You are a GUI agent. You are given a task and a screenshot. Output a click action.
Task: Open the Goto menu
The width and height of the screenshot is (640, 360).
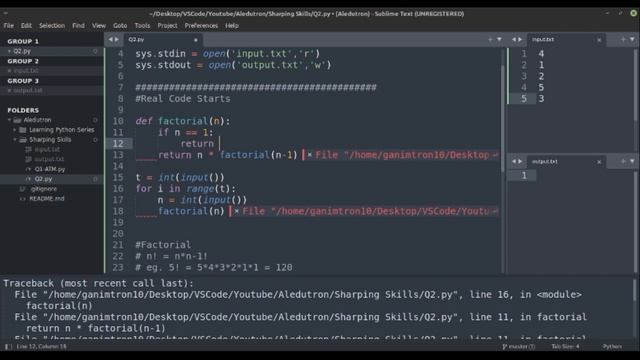point(120,26)
